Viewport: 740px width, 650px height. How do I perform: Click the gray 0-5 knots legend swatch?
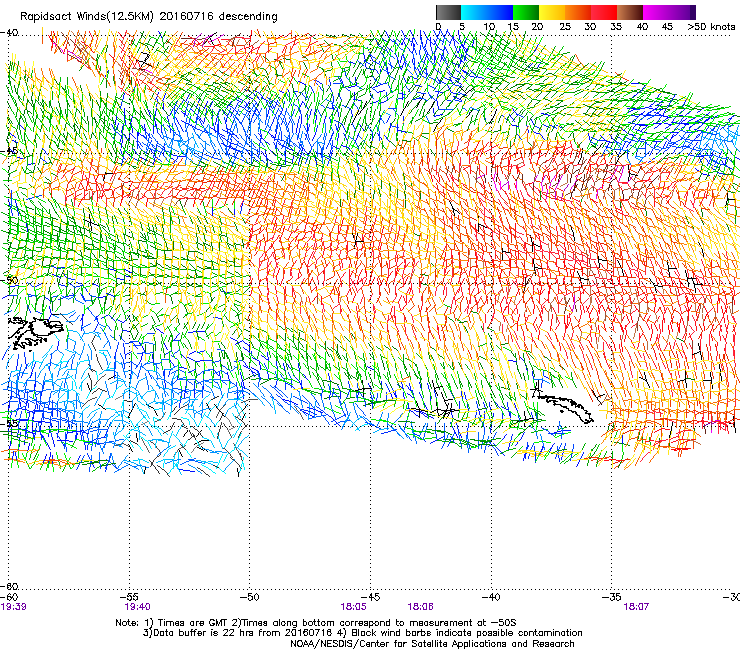pyautogui.click(x=448, y=12)
